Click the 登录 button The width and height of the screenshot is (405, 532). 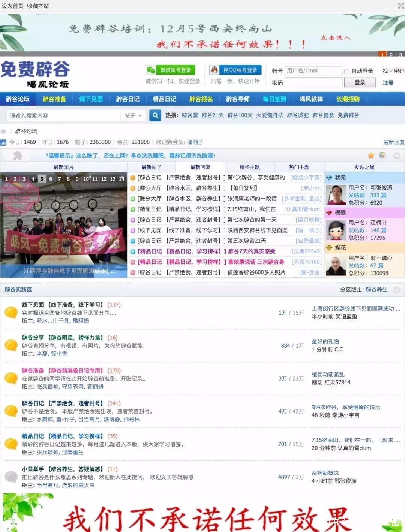(360, 82)
